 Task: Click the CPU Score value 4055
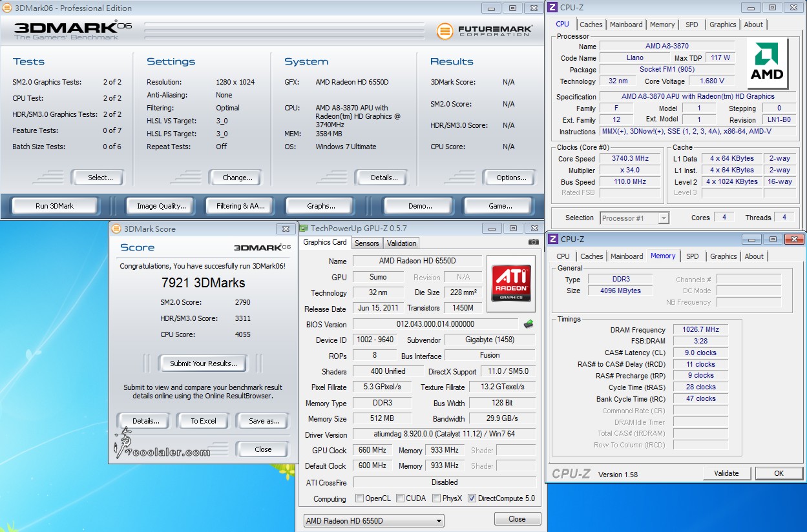pos(243,334)
